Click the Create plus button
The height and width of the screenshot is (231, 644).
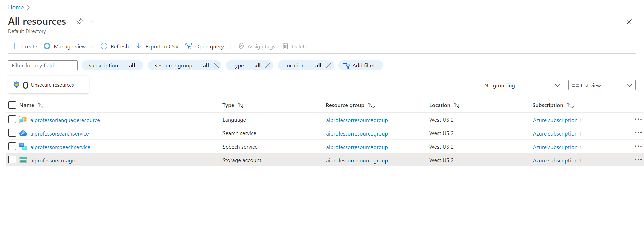[24, 46]
